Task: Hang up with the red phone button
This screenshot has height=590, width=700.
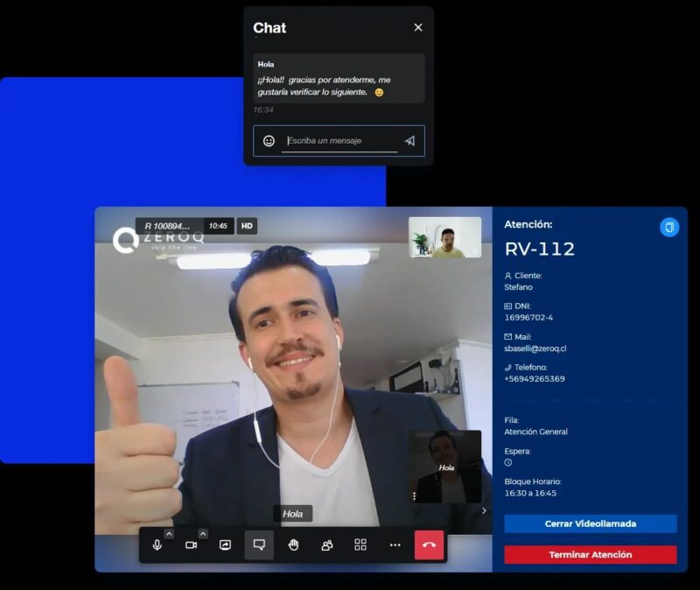Action: click(429, 544)
